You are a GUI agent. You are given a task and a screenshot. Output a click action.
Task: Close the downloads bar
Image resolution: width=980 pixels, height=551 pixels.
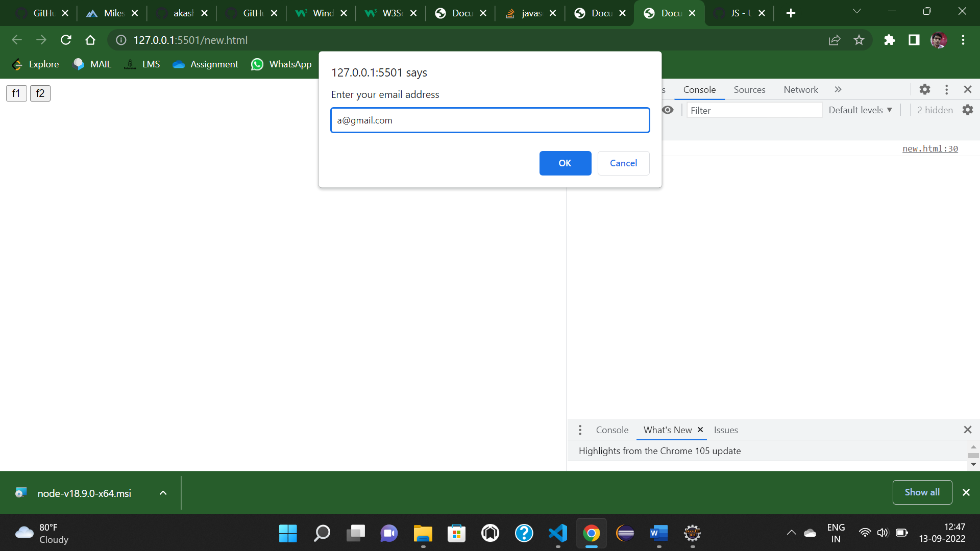[966, 492]
